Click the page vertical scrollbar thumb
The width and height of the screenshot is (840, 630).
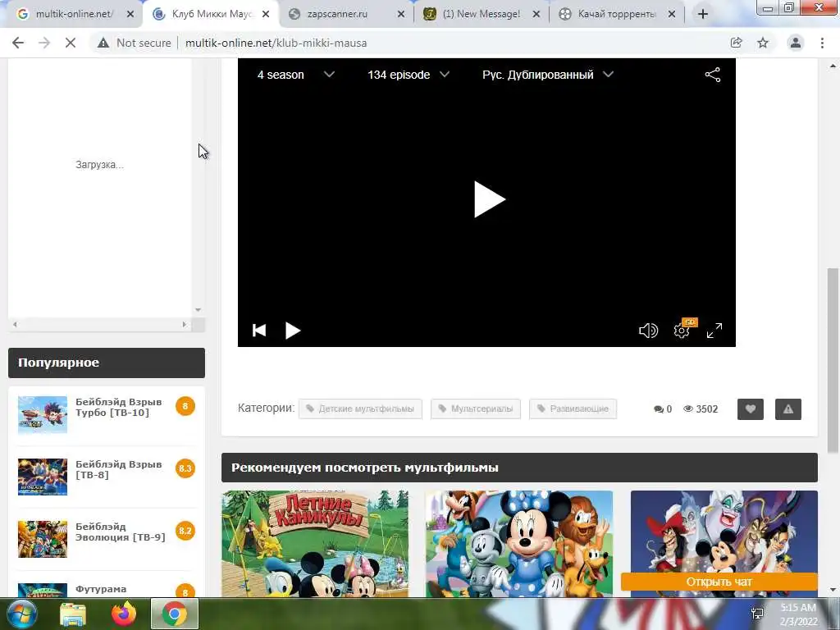coord(833,359)
